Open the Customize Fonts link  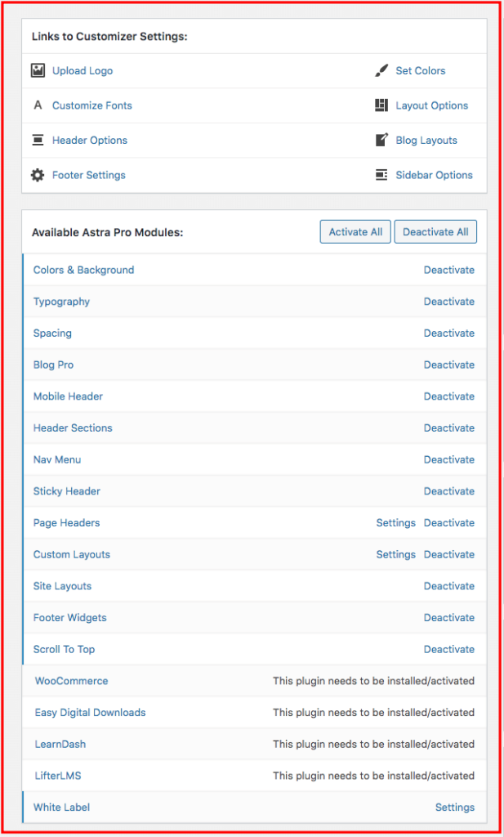[91, 105]
